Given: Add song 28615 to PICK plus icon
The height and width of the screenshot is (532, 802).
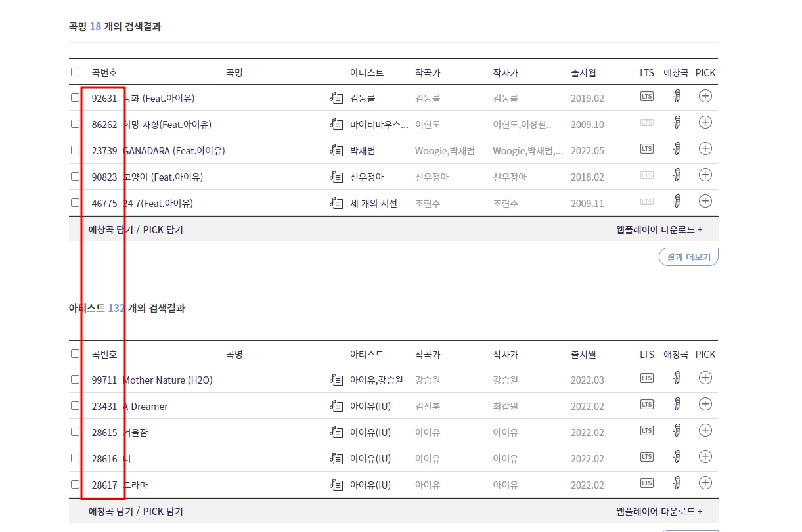Looking at the screenshot, I should point(705,430).
